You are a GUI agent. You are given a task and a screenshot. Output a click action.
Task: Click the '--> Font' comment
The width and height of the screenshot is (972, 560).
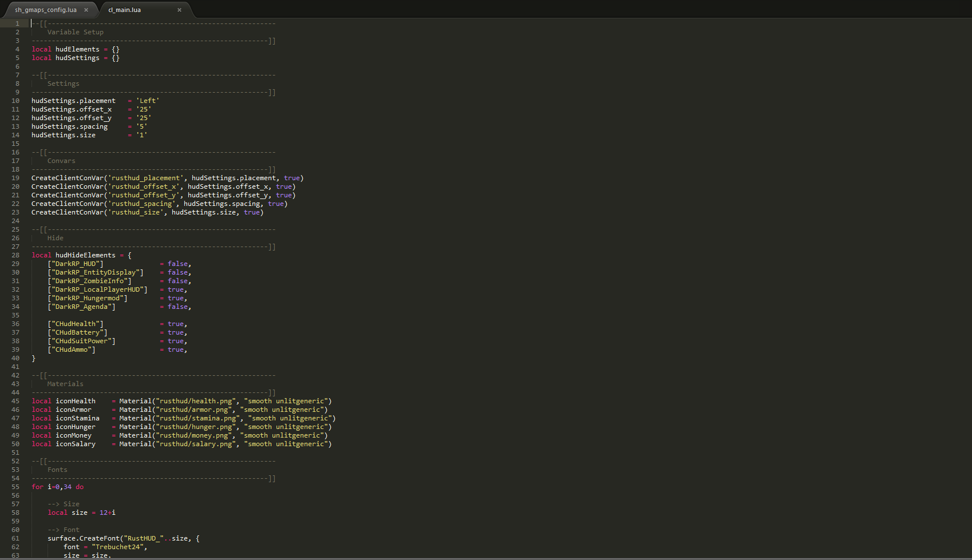point(64,530)
